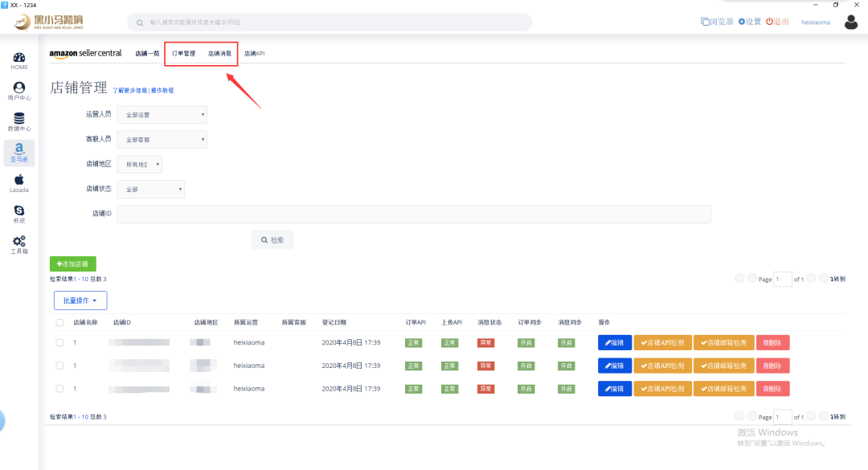The image size is (868, 470).
Task: Click 编辑 button for the first store
Action: (x=615, y=342)
